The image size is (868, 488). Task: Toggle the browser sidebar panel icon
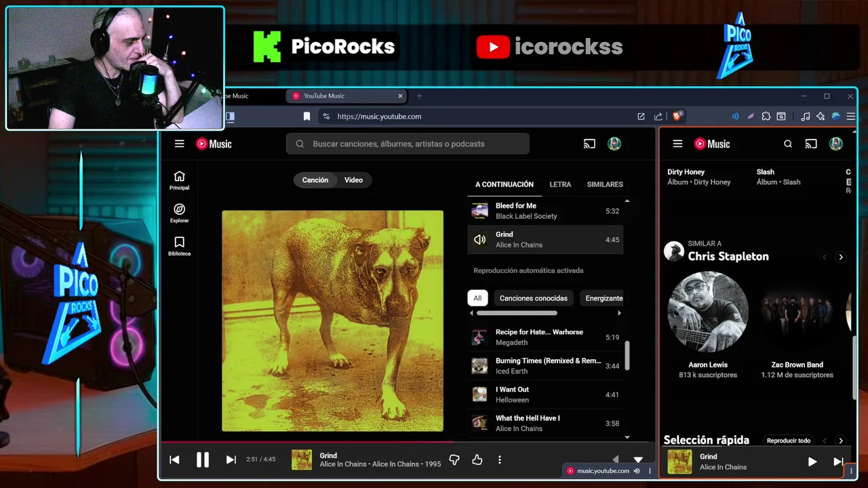tap(230, 117)
